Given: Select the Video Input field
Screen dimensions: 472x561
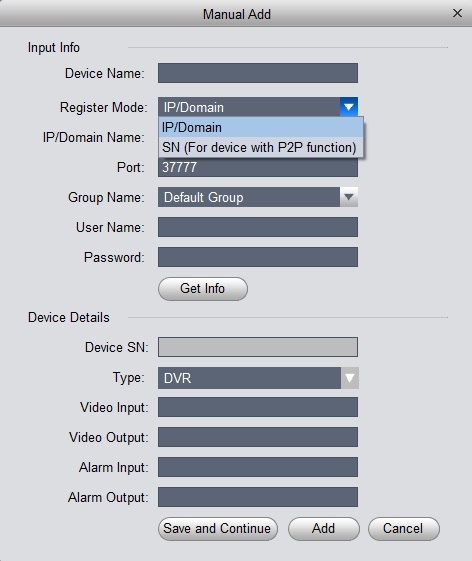Looking at the screenshot, I should click(x=258, y=407).
